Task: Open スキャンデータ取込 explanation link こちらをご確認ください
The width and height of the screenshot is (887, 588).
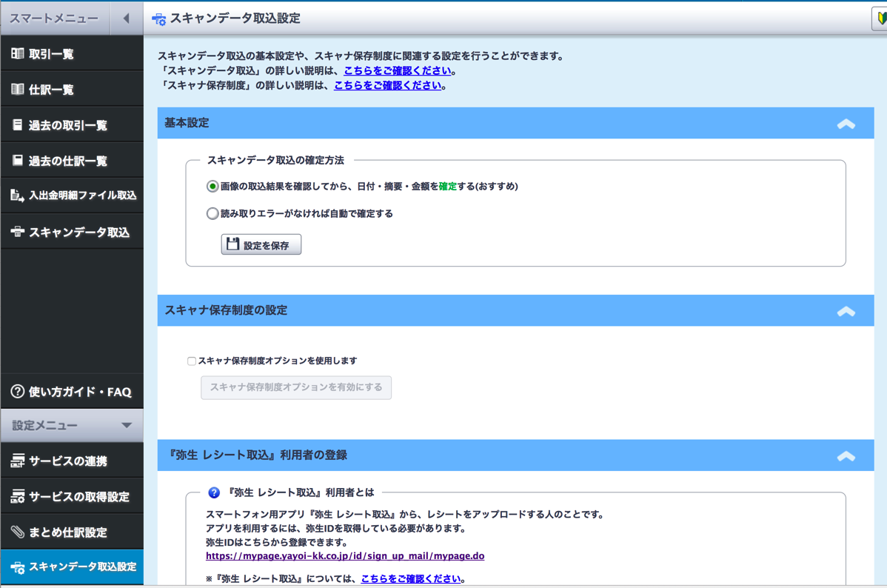Action: coord(397,71)
